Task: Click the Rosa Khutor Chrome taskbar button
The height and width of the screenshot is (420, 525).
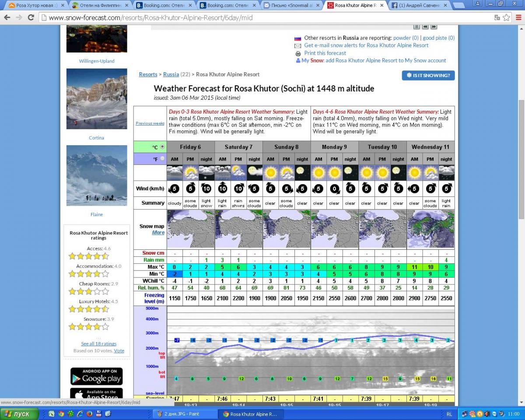Action: (x=252, y=414)
